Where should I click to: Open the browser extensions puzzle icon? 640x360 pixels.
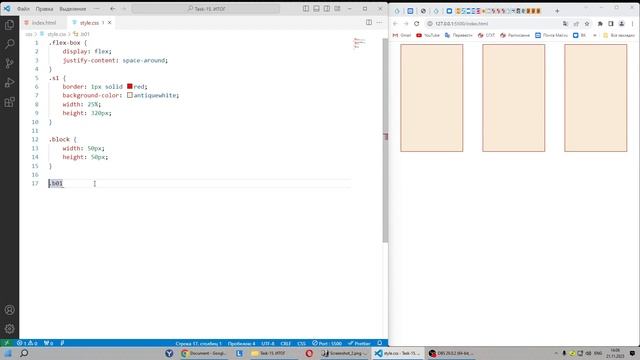tap(600, 24)
